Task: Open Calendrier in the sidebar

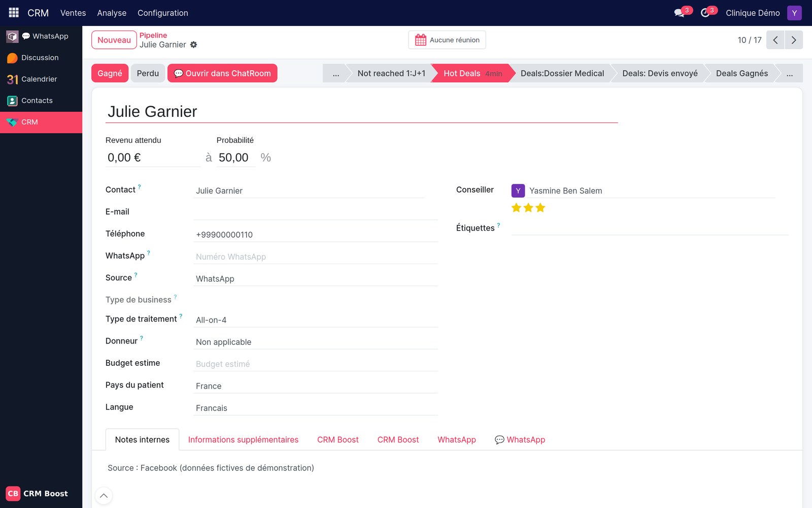Action: (x=41, y=79)
